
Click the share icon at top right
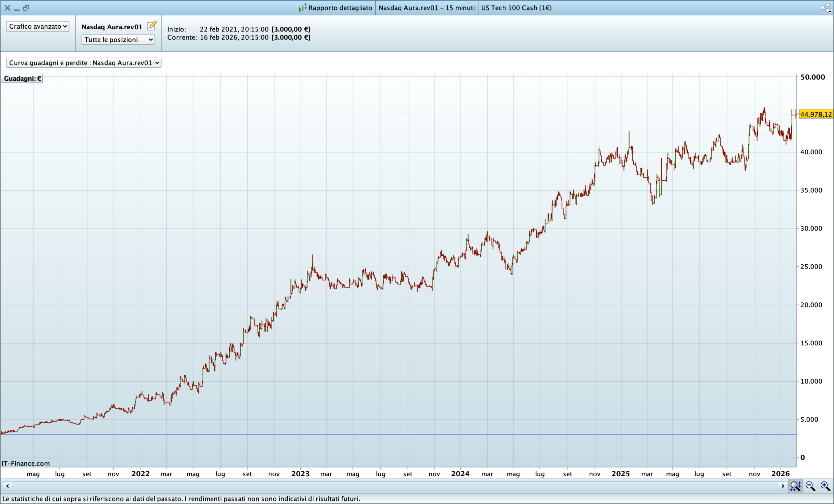(826, 7)
